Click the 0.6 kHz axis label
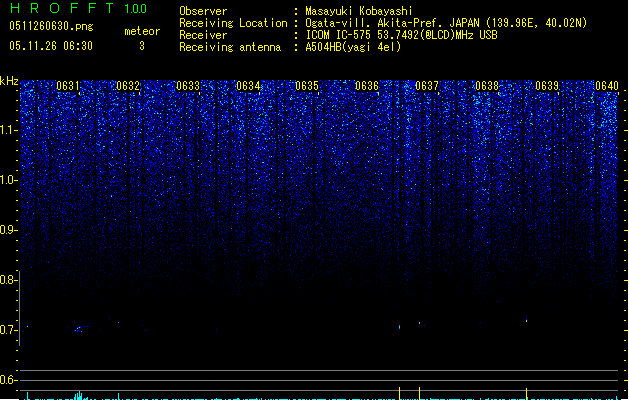The width and height of the screenshot is (629, 400). pyautogui.click(x=8, y=380)
